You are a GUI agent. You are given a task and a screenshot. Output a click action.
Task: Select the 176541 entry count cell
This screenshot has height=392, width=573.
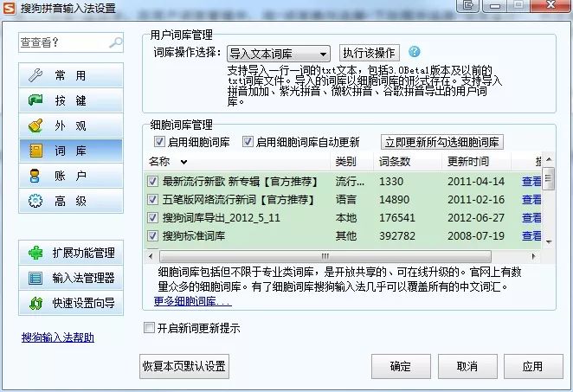click(397, 218)
